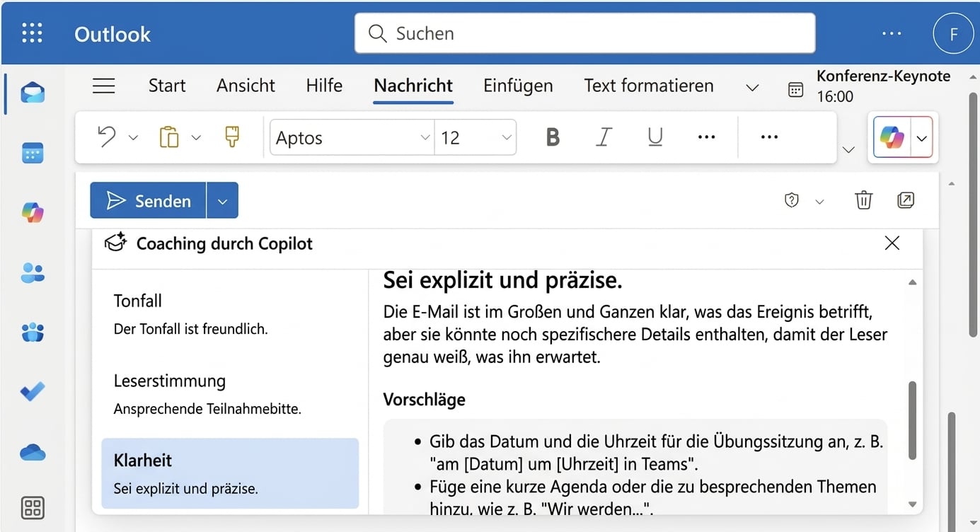Click 'Sei explizit und präzise.' heading

click(502, 281)
